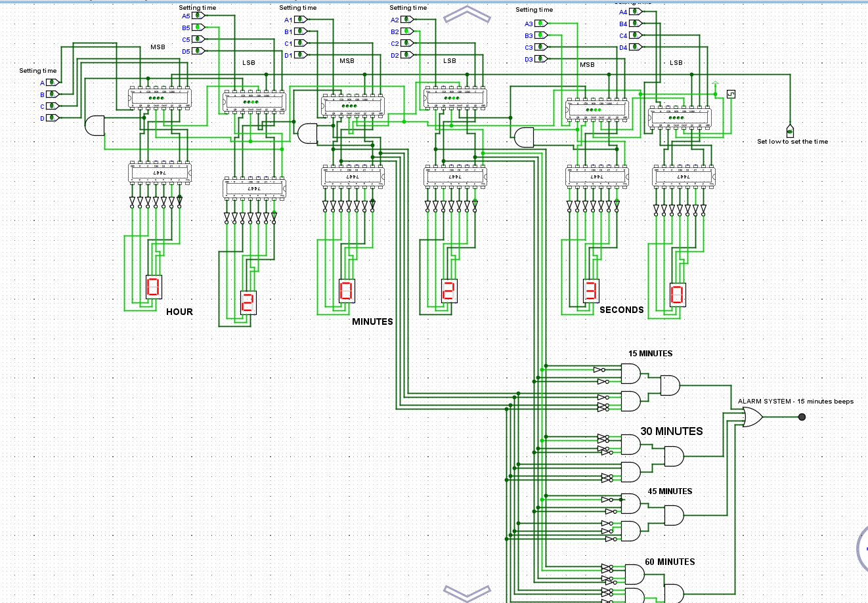Click the '45 MINUTES' label
Image resolution: width=868 pixels, height=603 pixels.
pos(670,491)
